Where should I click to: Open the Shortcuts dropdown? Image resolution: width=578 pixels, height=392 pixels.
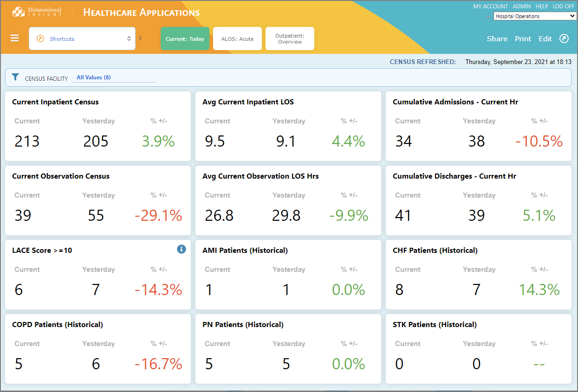[82, 39]
